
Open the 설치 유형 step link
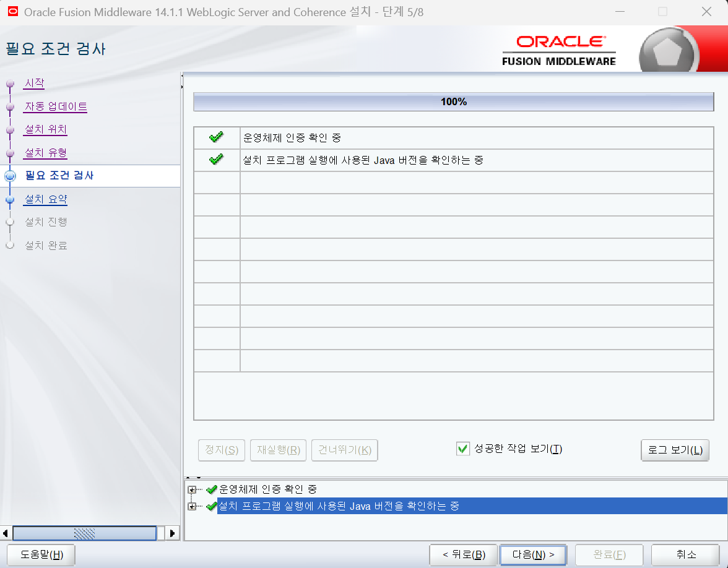(46, 153)
